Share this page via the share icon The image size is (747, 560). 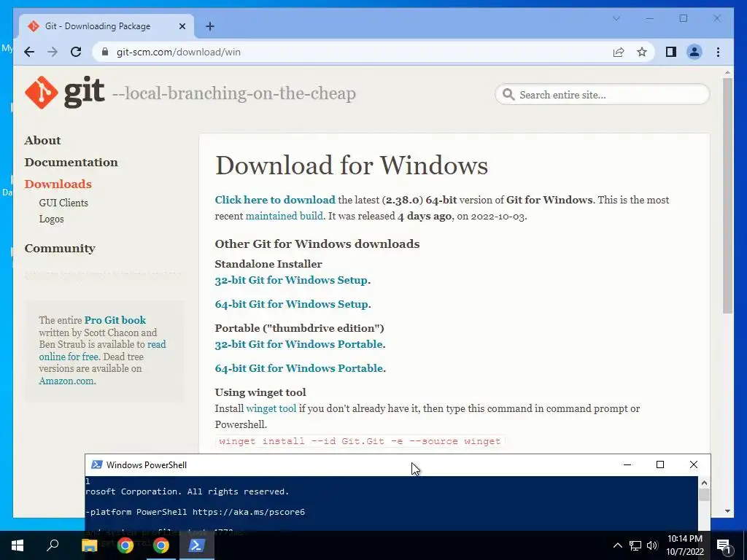tap(619, 52)
